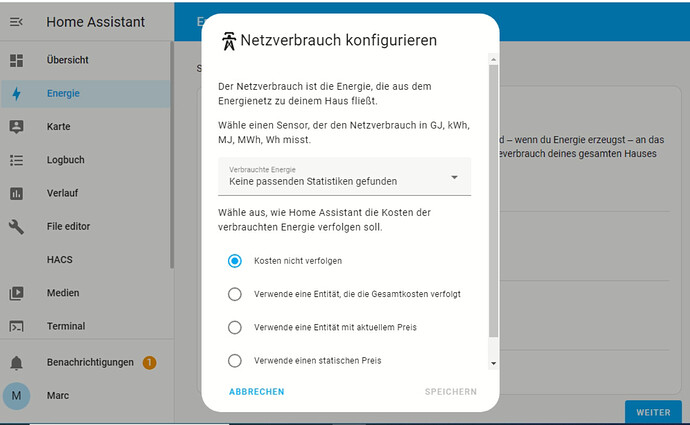Click the ABBRECHEN button
The image size is (690, 425).
point(257,392)
